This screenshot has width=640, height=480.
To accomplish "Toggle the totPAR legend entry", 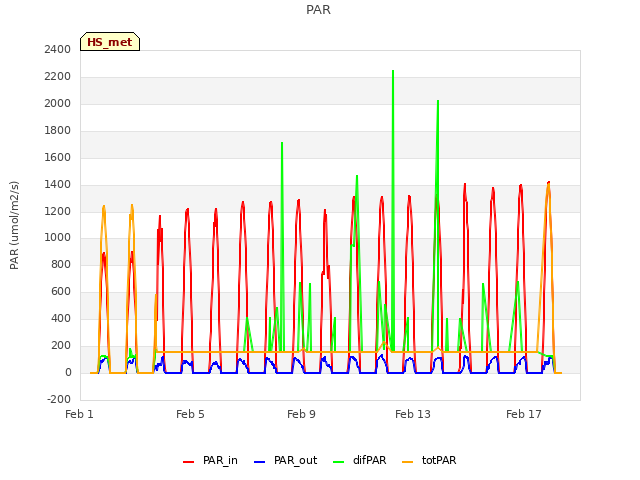I will [429, 460].
